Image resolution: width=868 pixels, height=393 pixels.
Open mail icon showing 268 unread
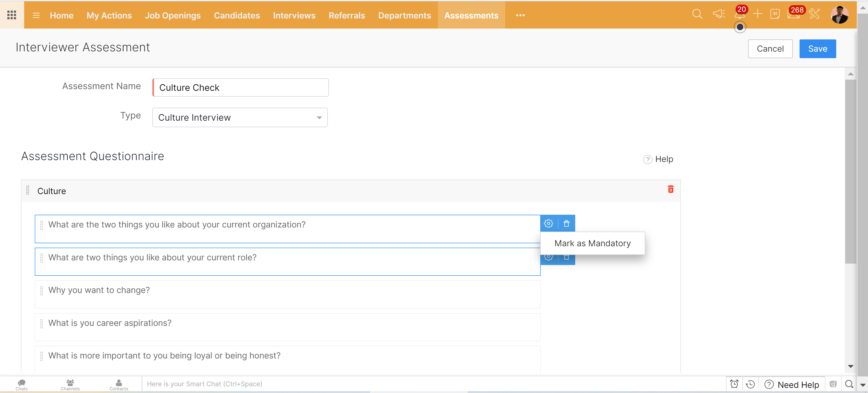point(793,14)
